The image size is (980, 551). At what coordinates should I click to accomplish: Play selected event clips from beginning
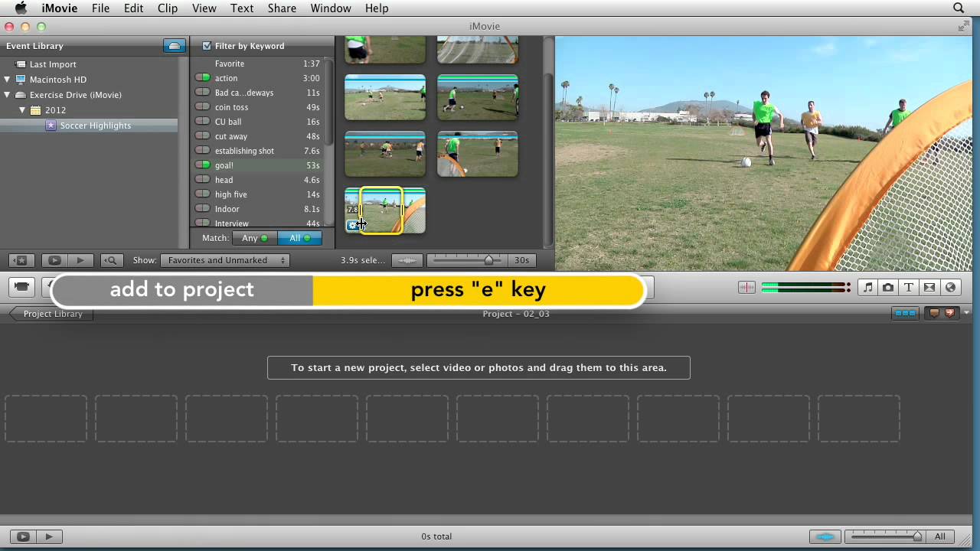click(80, 260)
